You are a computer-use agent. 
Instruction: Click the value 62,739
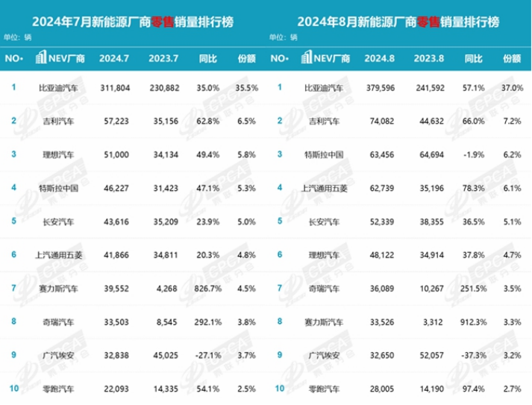point(382,188)
